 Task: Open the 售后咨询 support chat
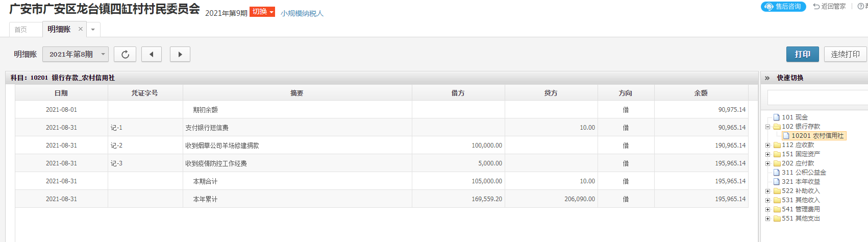(x=783, y=7)
